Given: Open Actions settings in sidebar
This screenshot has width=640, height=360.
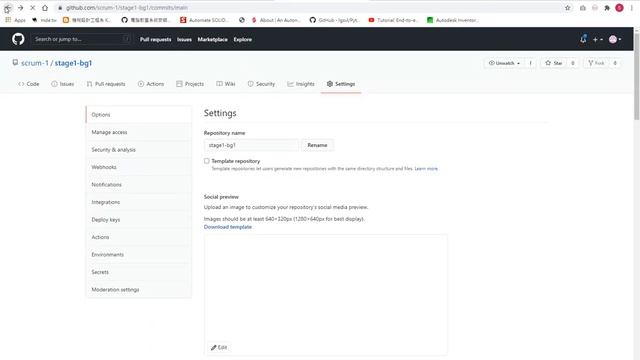Looking at the screenshot, I should (138, 237).
